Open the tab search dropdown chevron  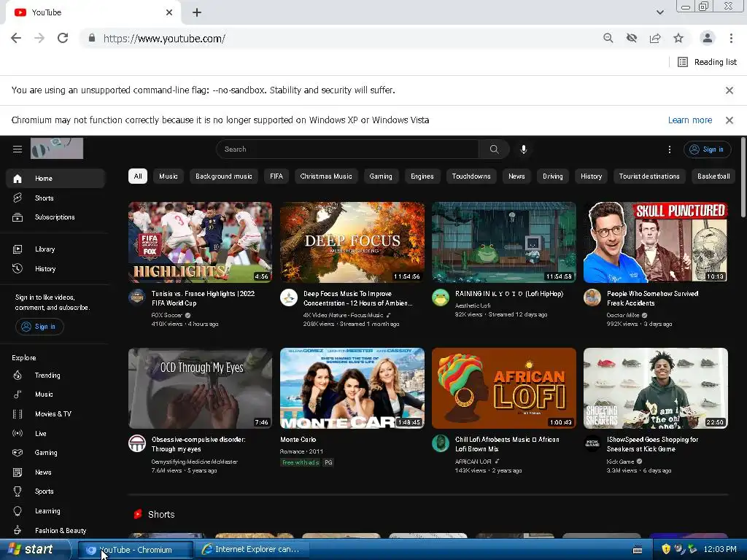659,12
